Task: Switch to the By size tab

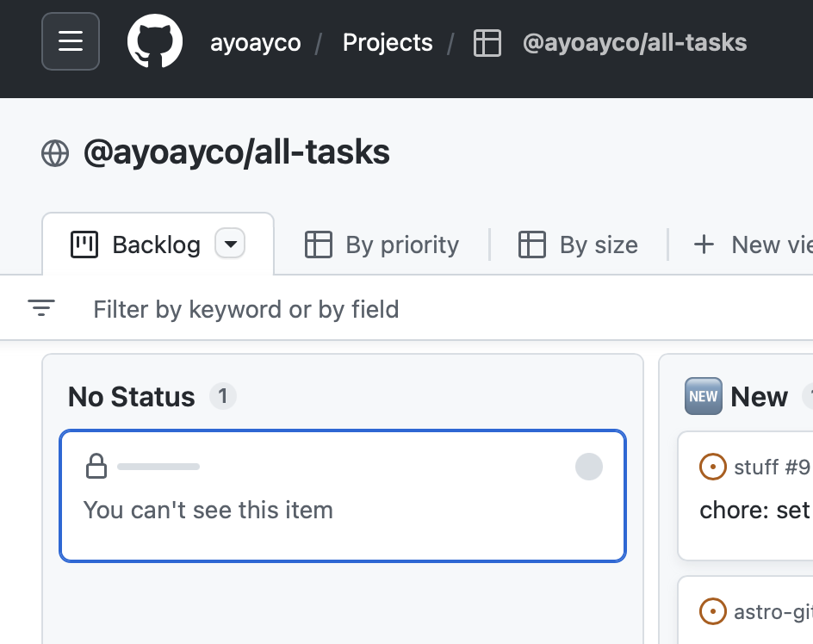Action: click(579, 245)
